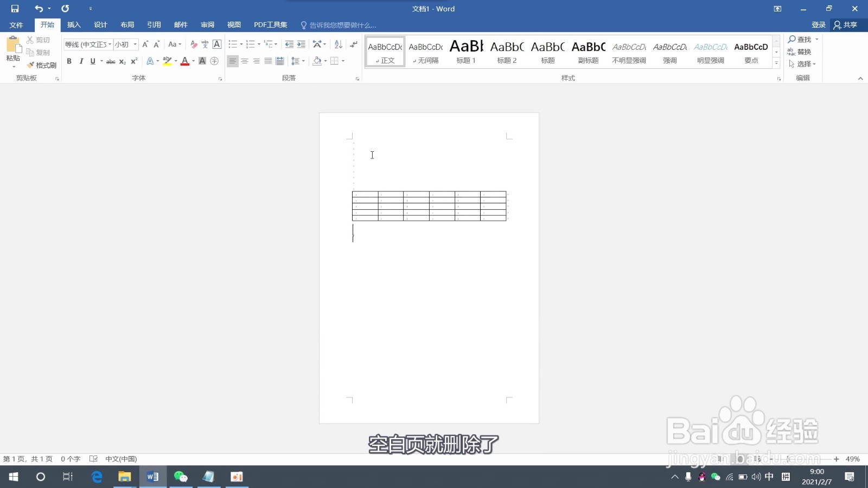Image resolution: width=868 pixels, height=488 pixels.
Task: Click the Redo/Repeat icon
Action: (65, 9)
